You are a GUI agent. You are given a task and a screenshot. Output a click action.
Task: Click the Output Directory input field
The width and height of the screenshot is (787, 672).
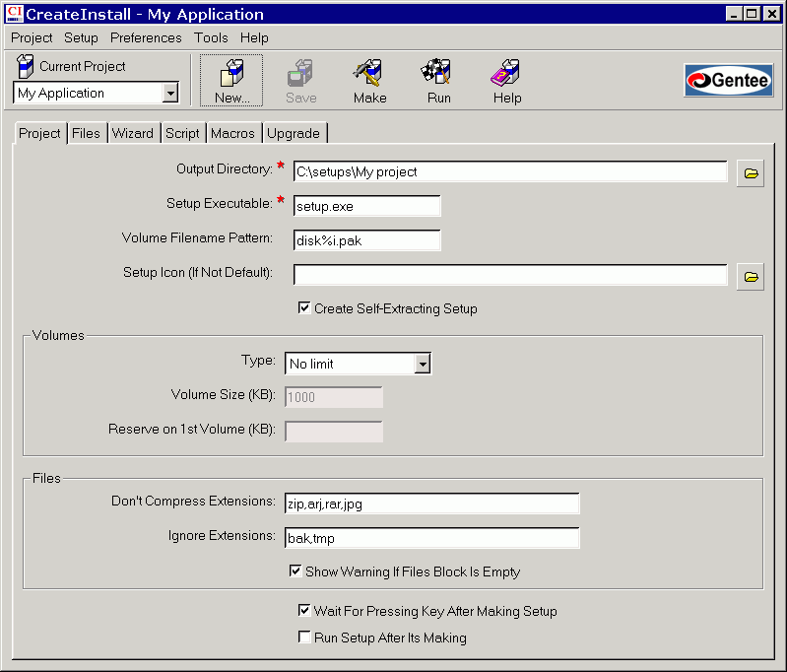click(510, 171)
